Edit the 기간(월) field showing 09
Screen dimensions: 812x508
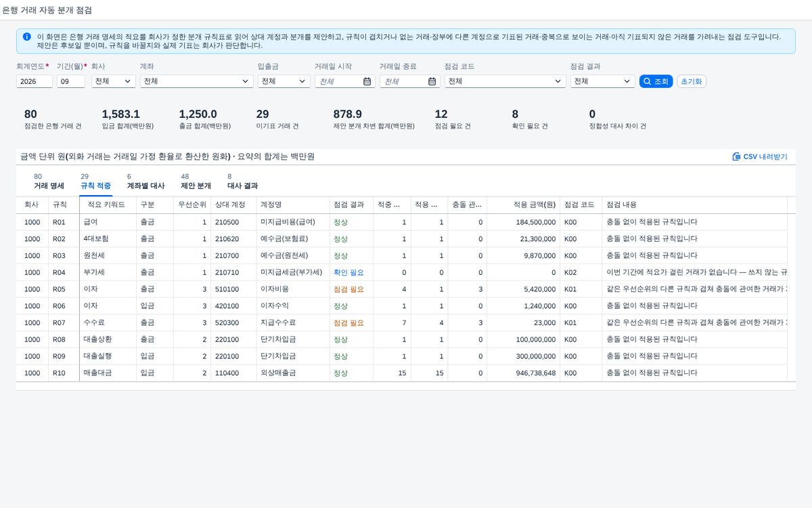click(71, 81)
